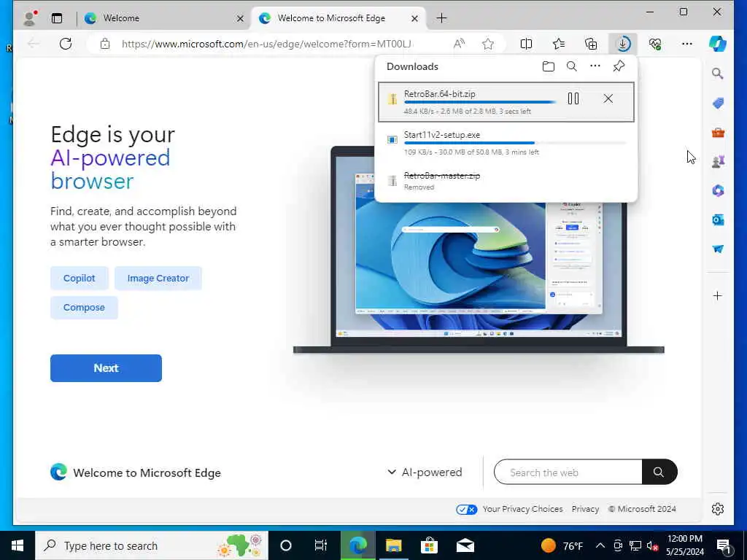The image size is (747, 560).
Task: Click the muted volume tray icon
Action: 653,546
